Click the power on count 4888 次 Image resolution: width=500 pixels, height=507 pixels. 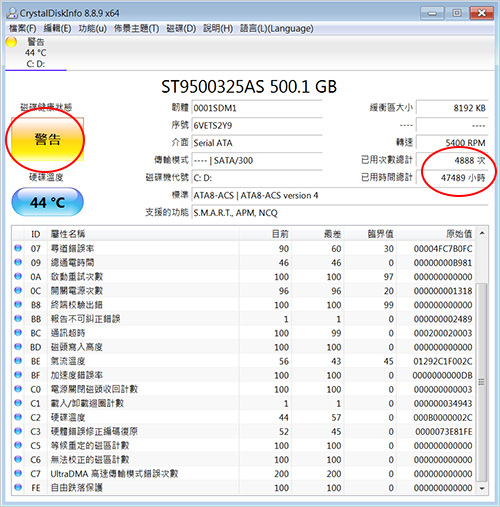click(x=452, y=160)
